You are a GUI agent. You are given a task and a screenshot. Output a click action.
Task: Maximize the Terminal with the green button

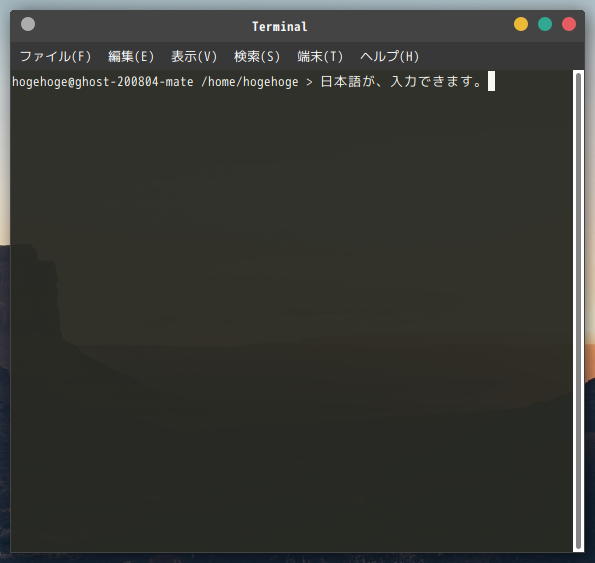pyautogui.click(x=545, y=24)
